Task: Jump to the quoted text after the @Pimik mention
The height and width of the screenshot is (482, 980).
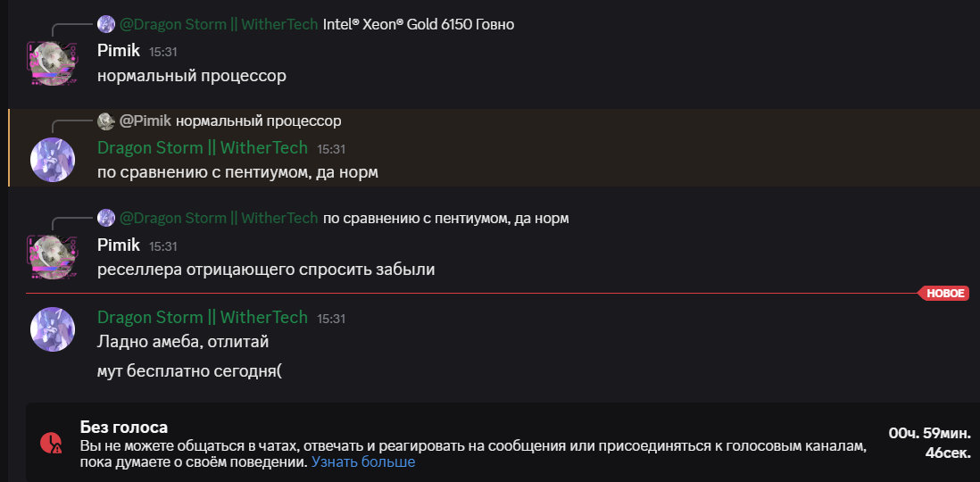Action: [259, 120]
